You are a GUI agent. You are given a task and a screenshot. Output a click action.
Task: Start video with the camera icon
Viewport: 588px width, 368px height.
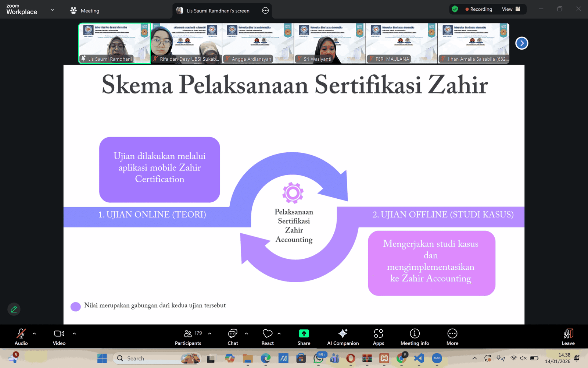point(59,334)
